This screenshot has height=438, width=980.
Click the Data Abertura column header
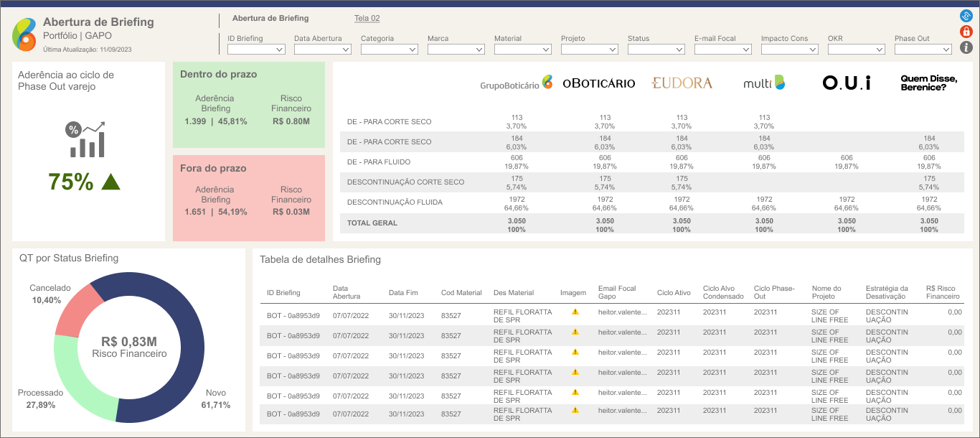pyautogui.click(x=347, y=292)
